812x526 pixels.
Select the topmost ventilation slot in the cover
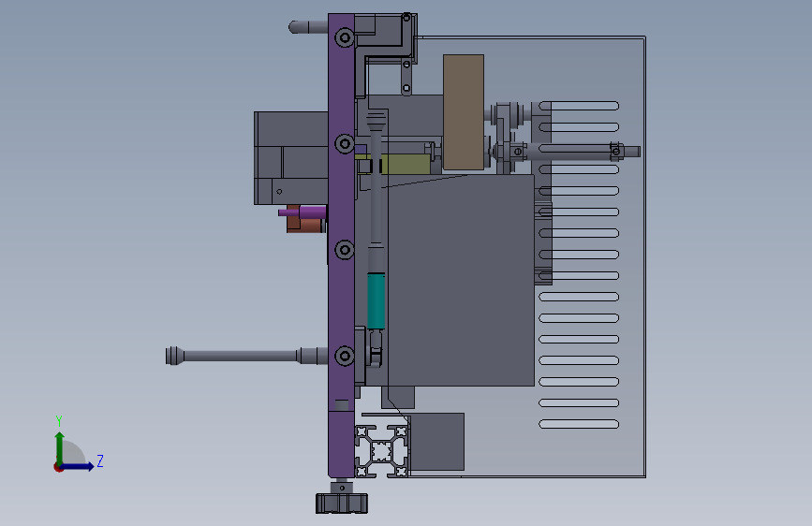click(x=579, y=106)
